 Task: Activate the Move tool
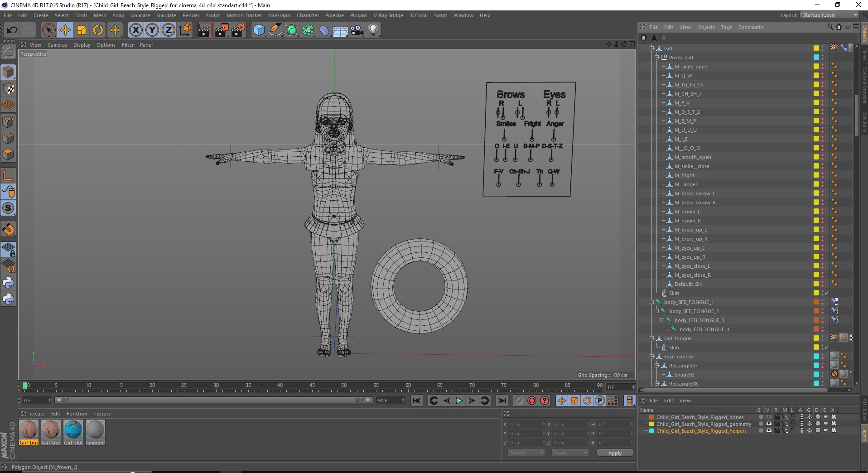[x=65, y=30]
